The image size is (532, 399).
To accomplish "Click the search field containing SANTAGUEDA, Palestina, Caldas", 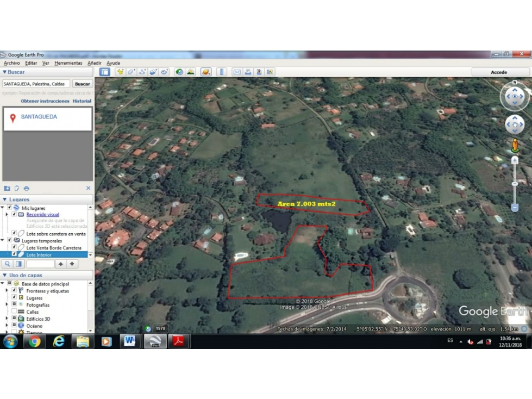I will [x=36, y=84].
